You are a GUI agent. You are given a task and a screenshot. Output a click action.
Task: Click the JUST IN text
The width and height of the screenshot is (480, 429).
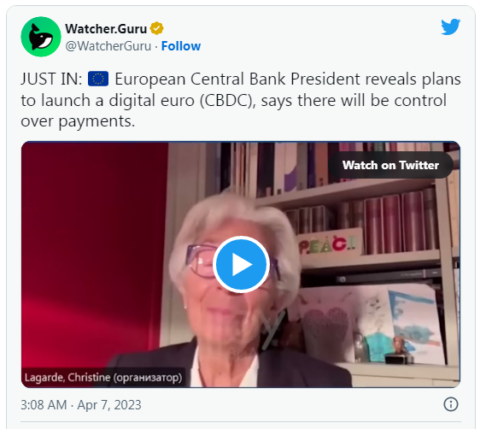51,79
